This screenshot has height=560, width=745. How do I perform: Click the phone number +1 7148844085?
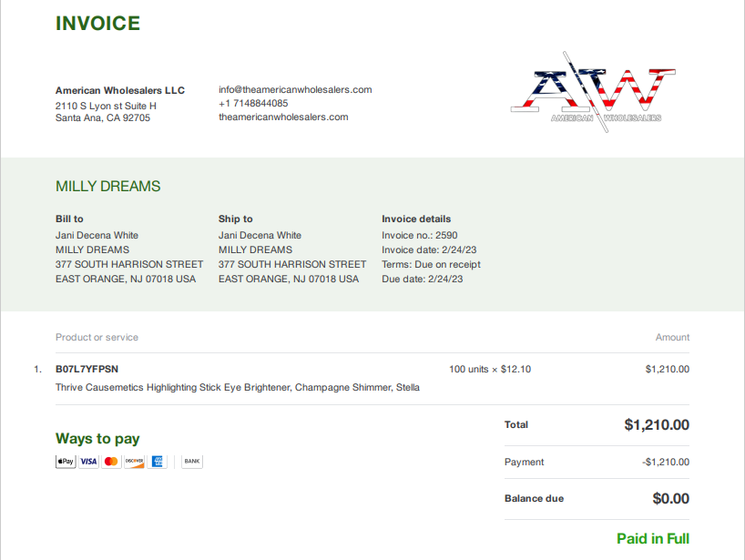point(253,103)
